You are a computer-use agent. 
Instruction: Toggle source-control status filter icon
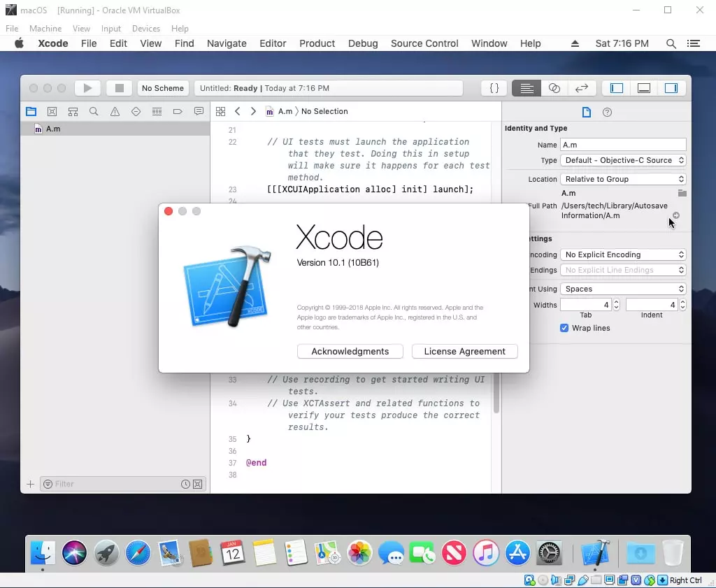point(198,484)
